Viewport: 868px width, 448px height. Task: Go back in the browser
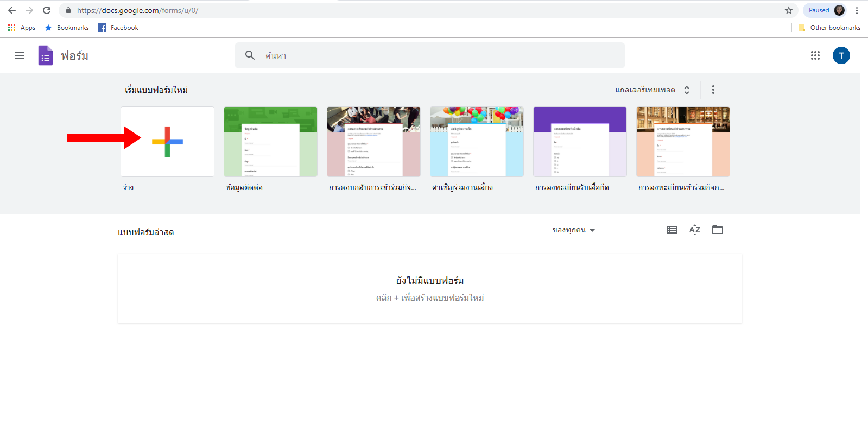(x=12, y=10)
